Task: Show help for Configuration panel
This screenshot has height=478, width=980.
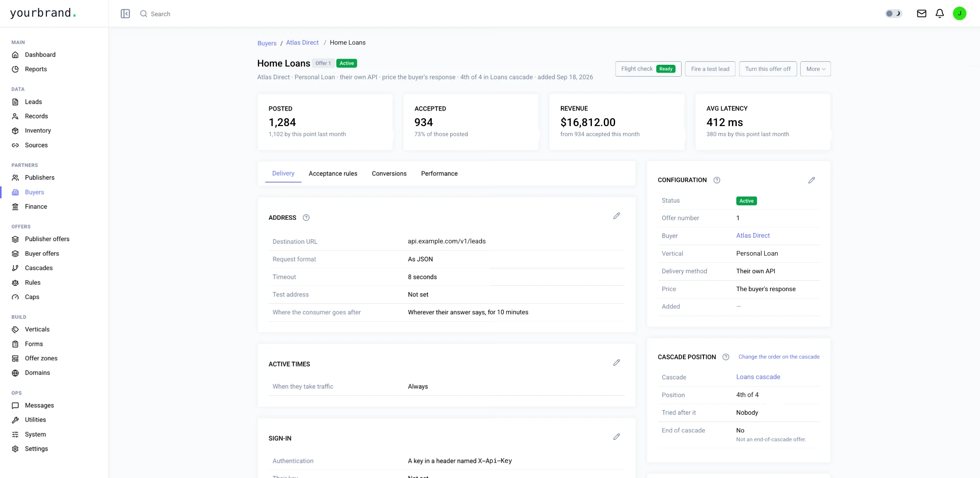Action: 717,180
